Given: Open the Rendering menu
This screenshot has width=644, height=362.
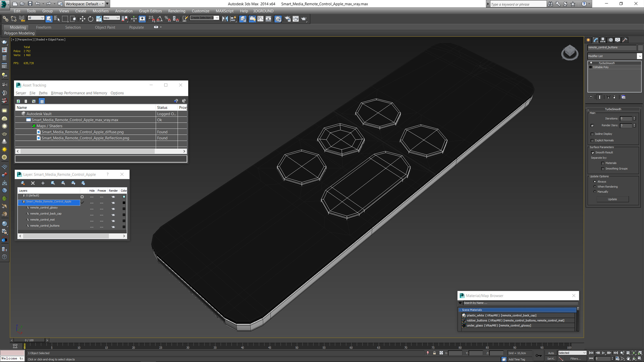Looking at the screenshot, I should click(176, 11).
